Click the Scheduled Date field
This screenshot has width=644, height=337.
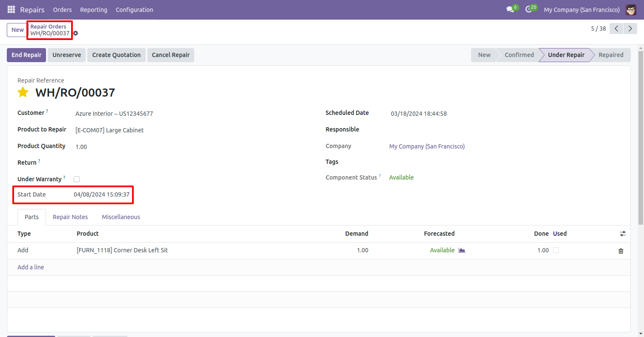[x=419, y=114]
